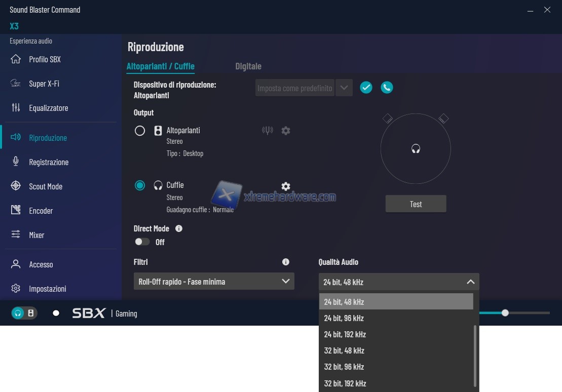Click the volume slider handle

click(505, 313)
